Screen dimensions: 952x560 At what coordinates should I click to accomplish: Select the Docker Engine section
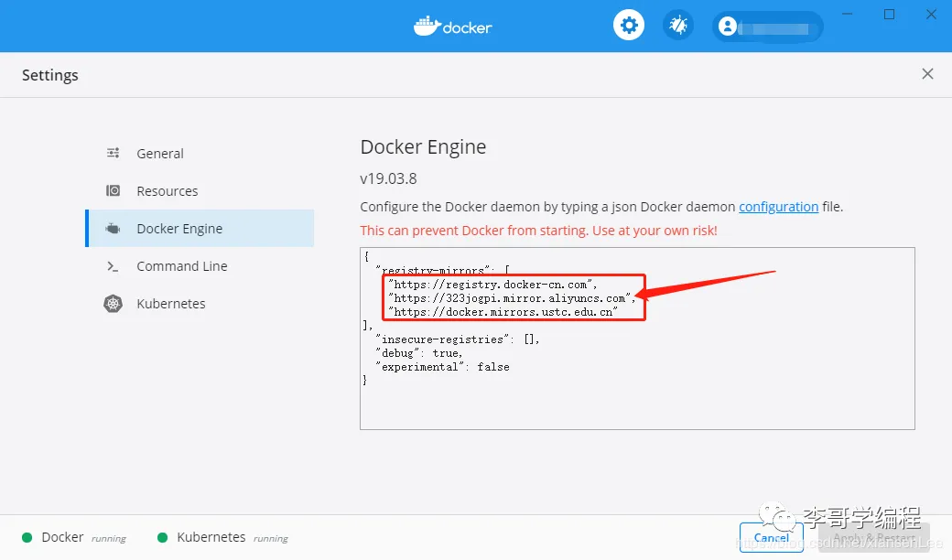tap(200, 229)
